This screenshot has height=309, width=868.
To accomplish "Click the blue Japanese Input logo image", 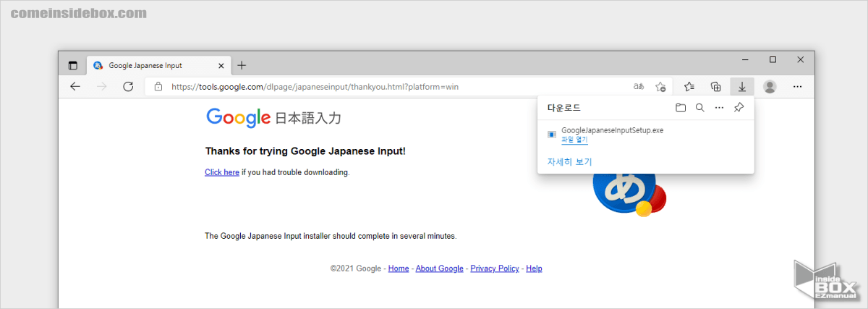I will click(628, 194).
